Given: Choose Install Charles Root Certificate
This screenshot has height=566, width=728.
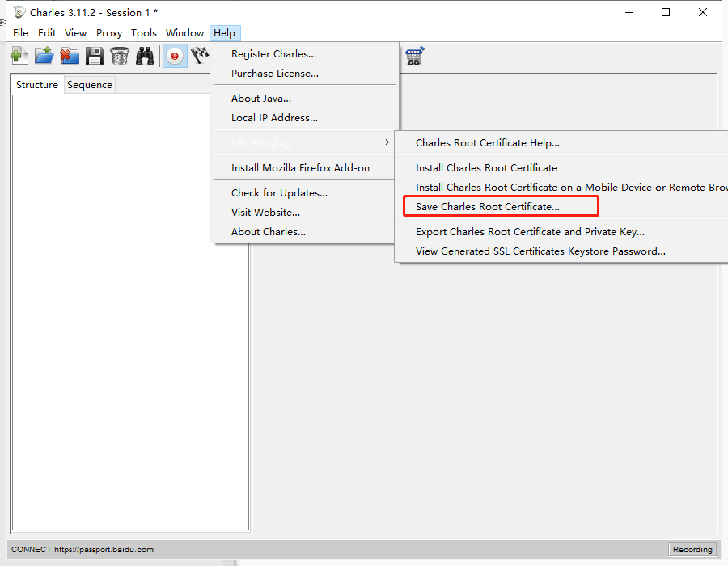Looking at the screenshot, I should 563,168.
